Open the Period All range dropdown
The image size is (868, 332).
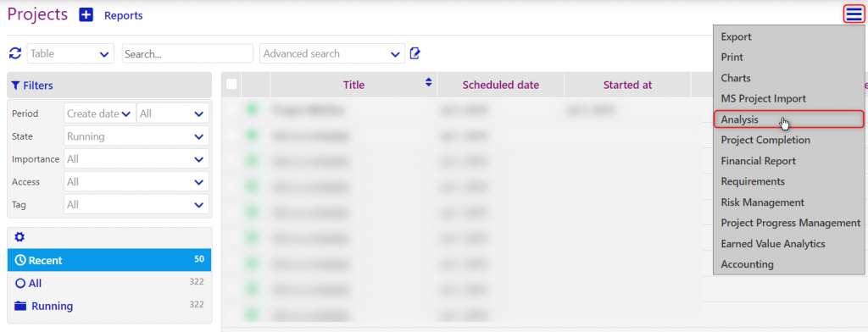pyautogui.click(x=173, y=113)
